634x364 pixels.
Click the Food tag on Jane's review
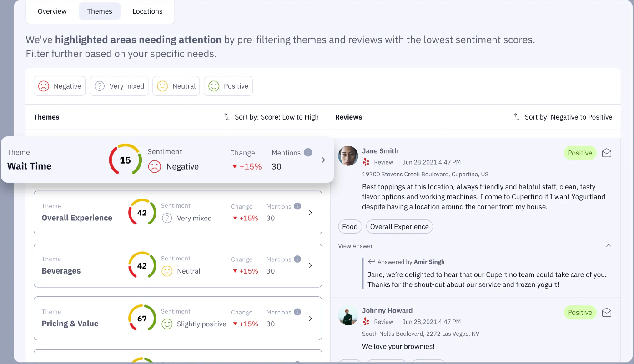pyautogui.click(x=350, y=227)
